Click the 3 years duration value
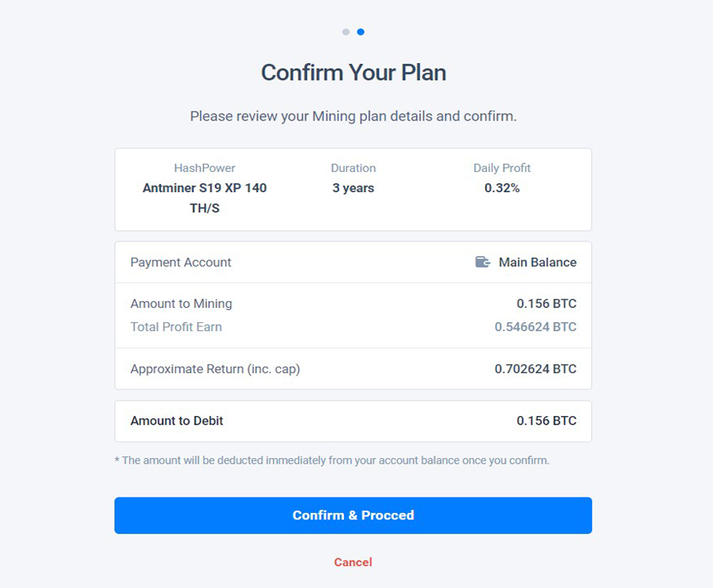713x588 pixels. click(353, 188)
